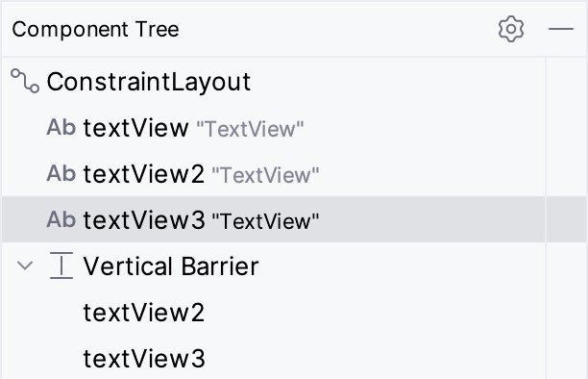Select textView2 reference under Vertical Barrier
588x379 pixels.
[x=143, y=313]
